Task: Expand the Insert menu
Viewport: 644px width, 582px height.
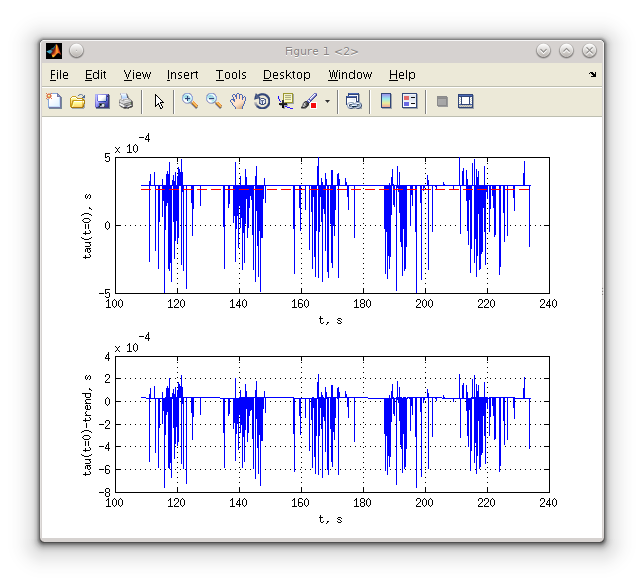Action: (182, 75)
